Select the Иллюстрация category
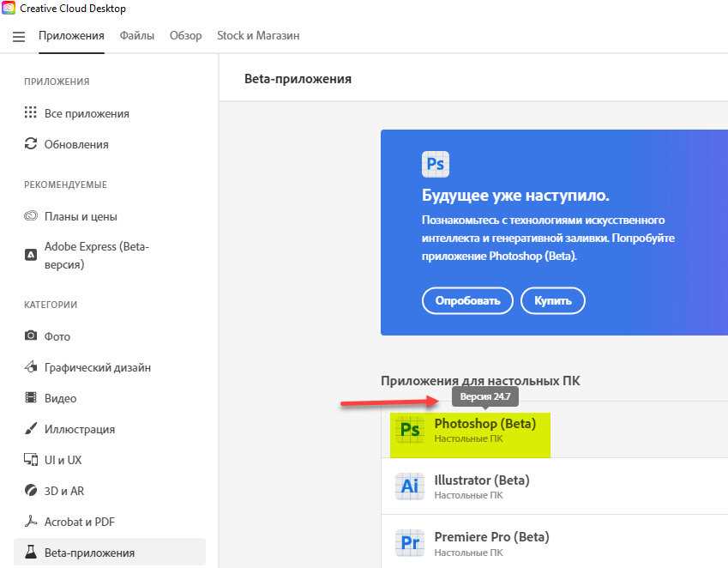 click(80, 429)
